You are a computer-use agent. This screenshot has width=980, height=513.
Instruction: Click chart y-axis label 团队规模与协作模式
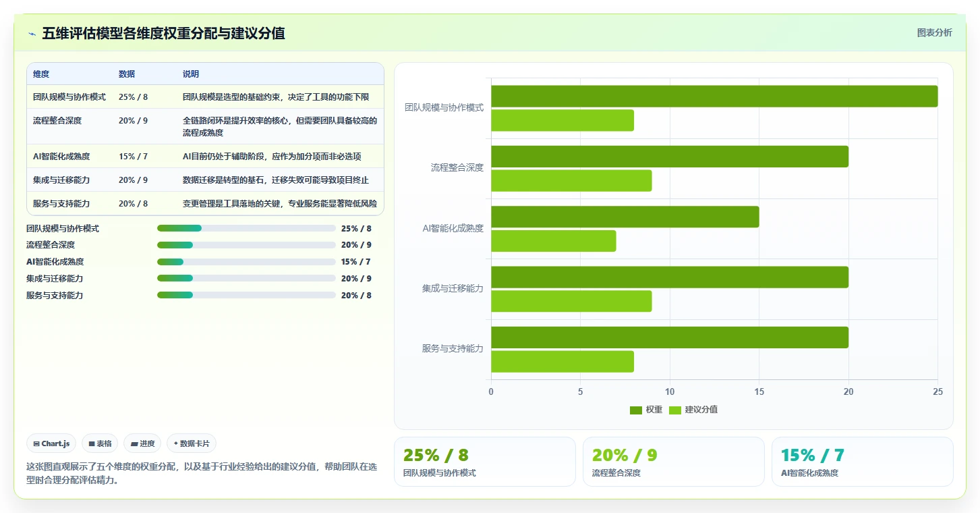tap(444, 107)
